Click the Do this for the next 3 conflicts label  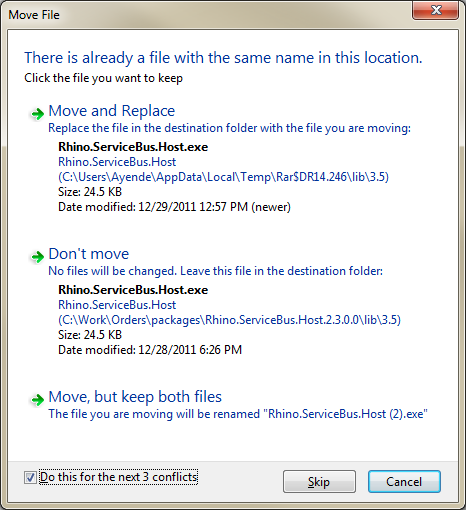pyautogui.click(x=119, y=477)
